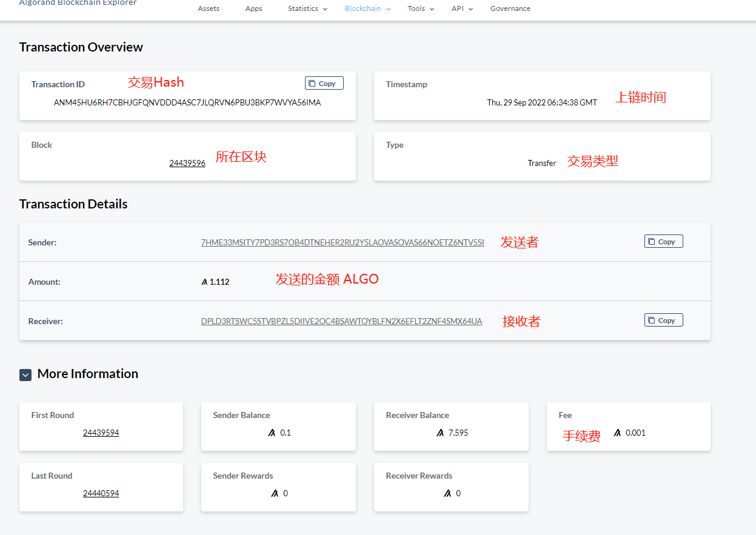The width and height of the screenshot is (756, 535).
Task: Click the Algo symbol in Sender Balance card
Action: tap(272, 433)
